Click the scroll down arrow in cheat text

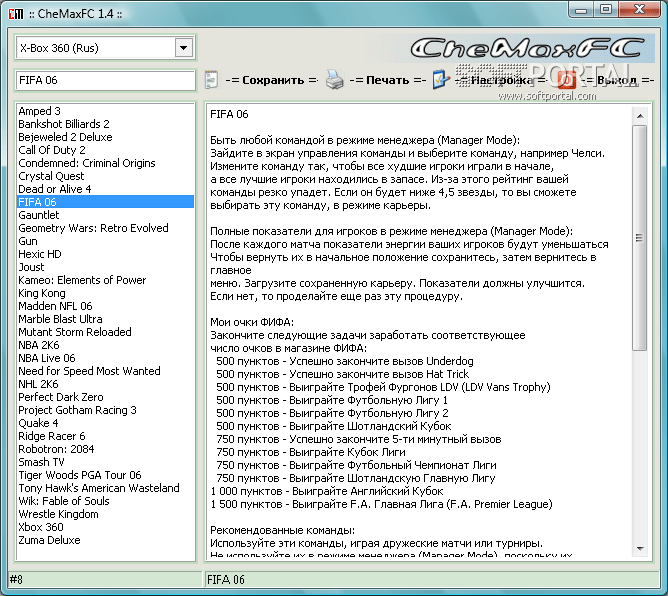[640, 549]
